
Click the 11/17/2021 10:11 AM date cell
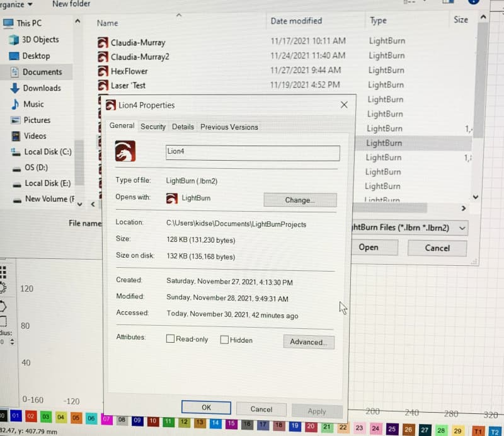pos(308,41)
